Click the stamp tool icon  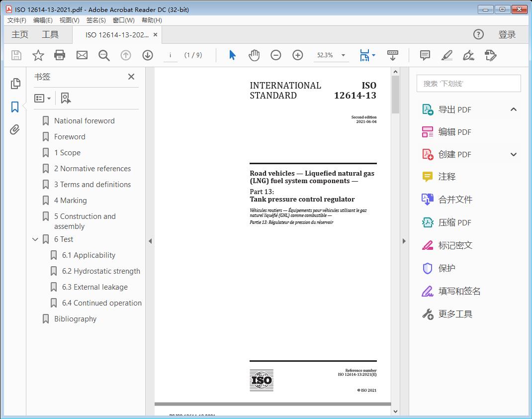tap(491, 55)
